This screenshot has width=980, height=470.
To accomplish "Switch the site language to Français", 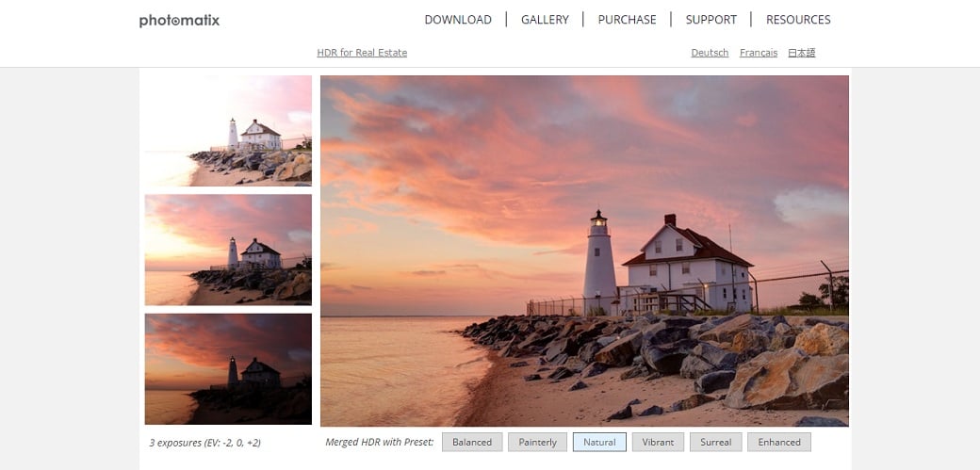I will pos(759,53).
